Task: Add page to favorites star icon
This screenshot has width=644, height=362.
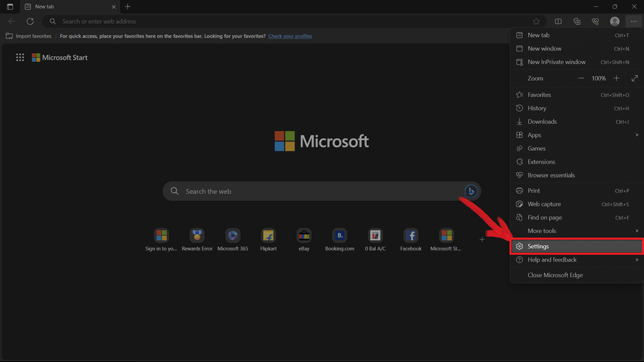Action: (x=536, y=21)
